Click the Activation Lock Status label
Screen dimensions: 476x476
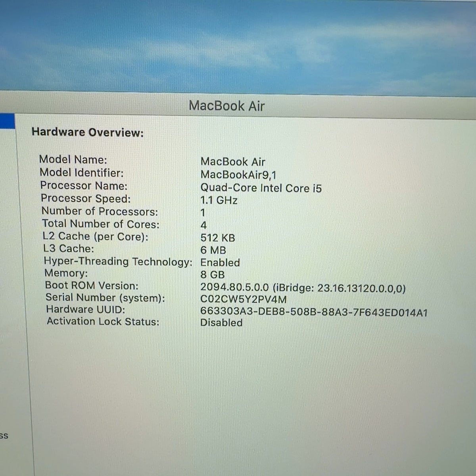[x=103, y=321]
